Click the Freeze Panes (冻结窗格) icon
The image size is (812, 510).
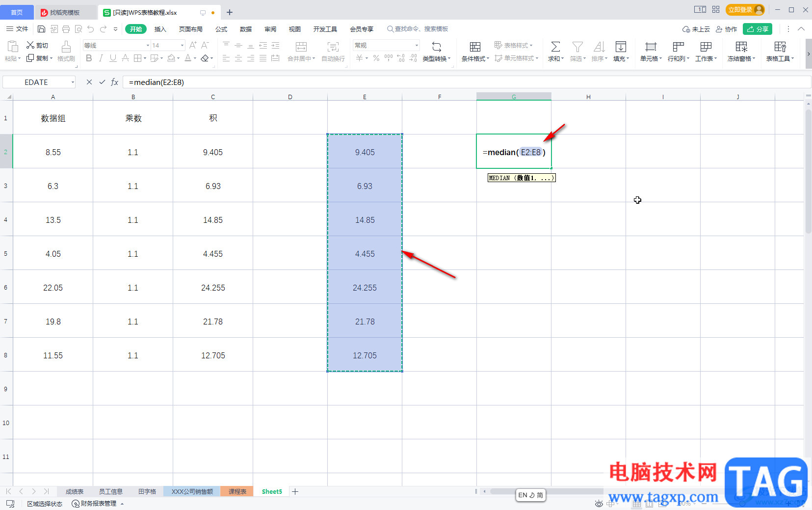[741, 47]
